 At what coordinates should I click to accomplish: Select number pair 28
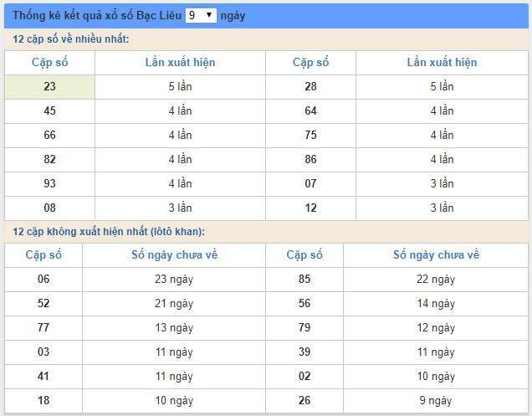click(310, 86)
